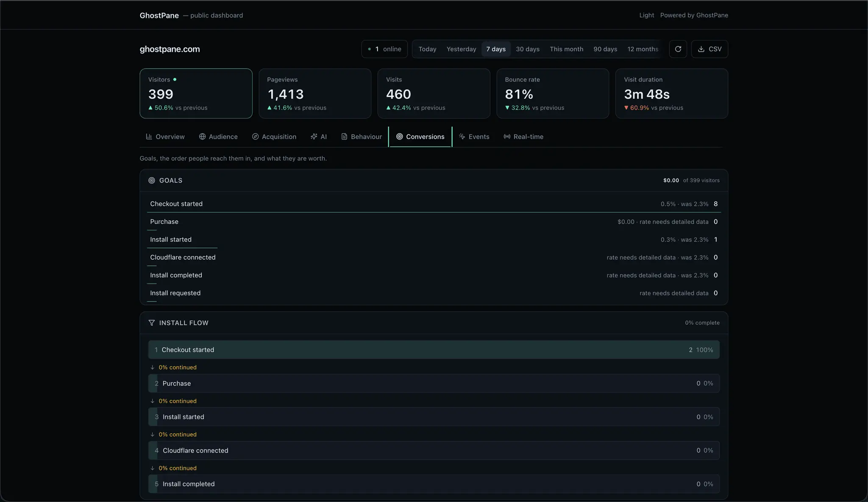Select the 7 days range

[496, 49]
